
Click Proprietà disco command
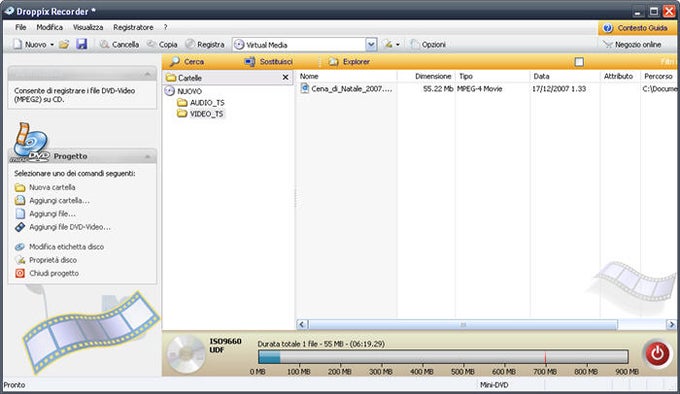46,260
